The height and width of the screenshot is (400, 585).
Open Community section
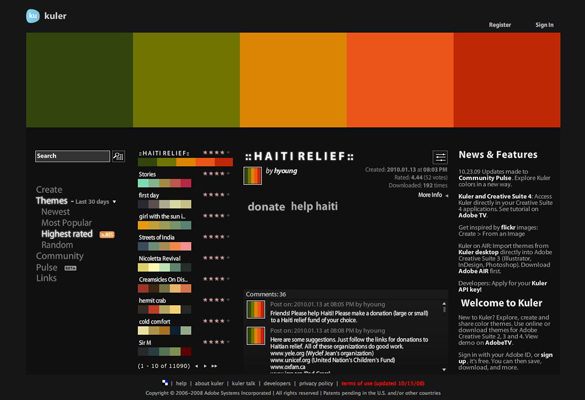[60, 256]
